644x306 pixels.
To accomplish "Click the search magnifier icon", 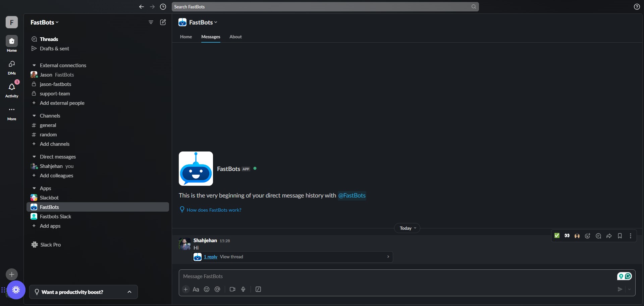I will click(x=474, y=7).
